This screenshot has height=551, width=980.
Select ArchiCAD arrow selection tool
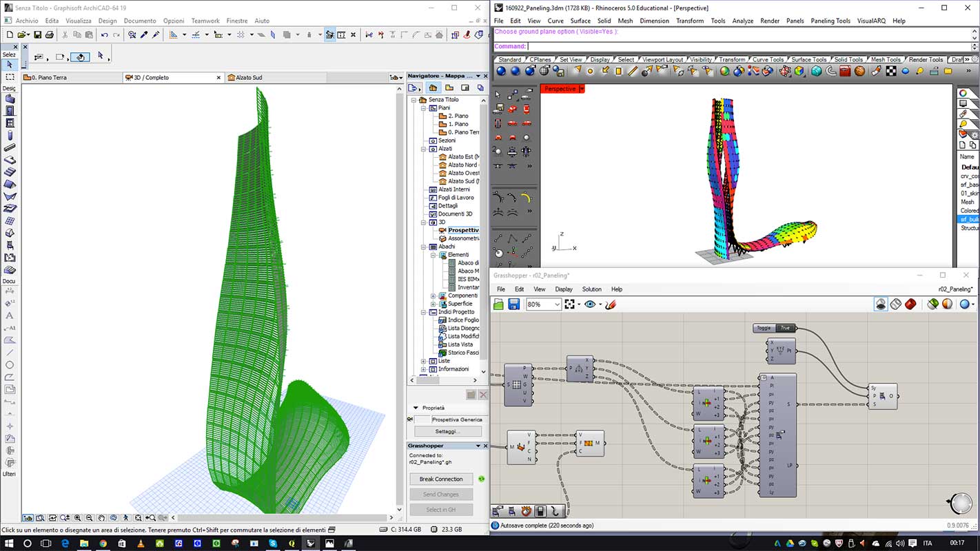click(9, 64)
